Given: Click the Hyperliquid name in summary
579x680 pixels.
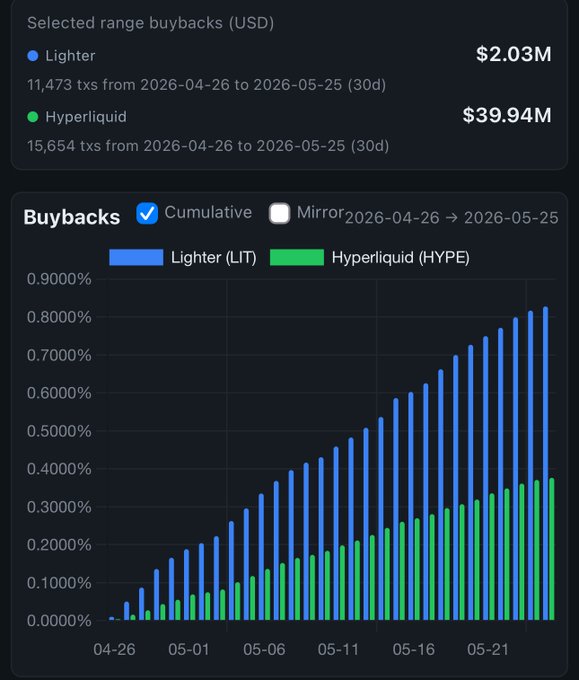Looking at the screenshot, I should pos(86,117).
